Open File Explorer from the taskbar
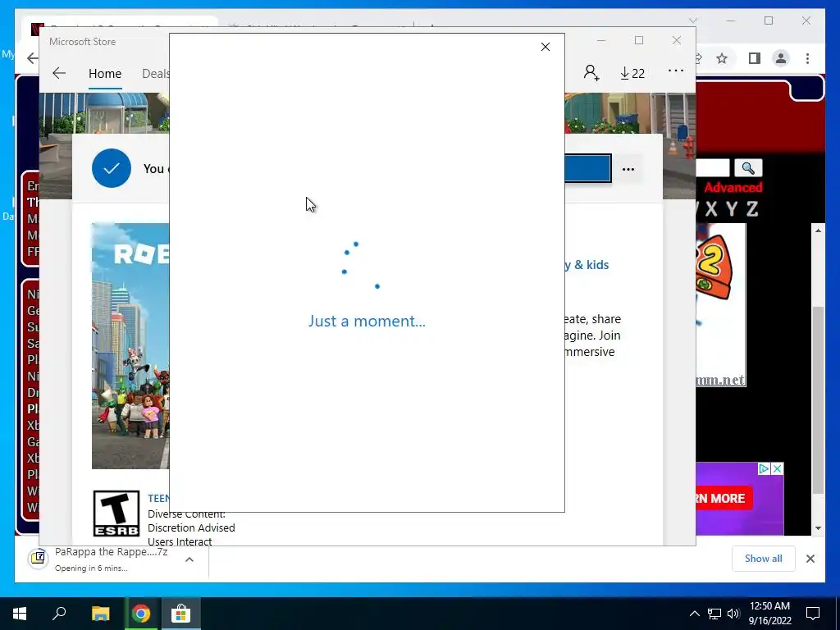Screen dimensions: 840x630 100,614
